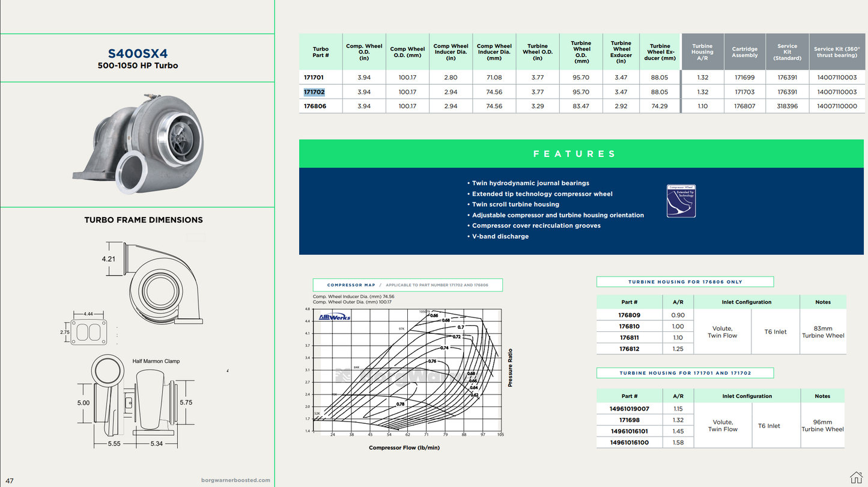The image size is (868, 487).
Task: Click "TURBINE HOUSING FOR 176806 ONLY" heading
Action: coord(685,282)
